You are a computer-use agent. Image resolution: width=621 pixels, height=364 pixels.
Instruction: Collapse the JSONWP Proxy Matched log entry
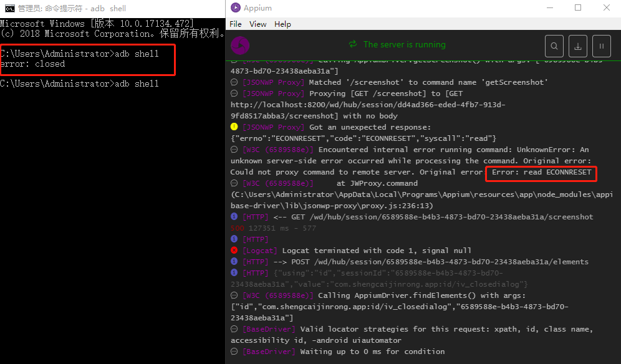click(234, 82)
